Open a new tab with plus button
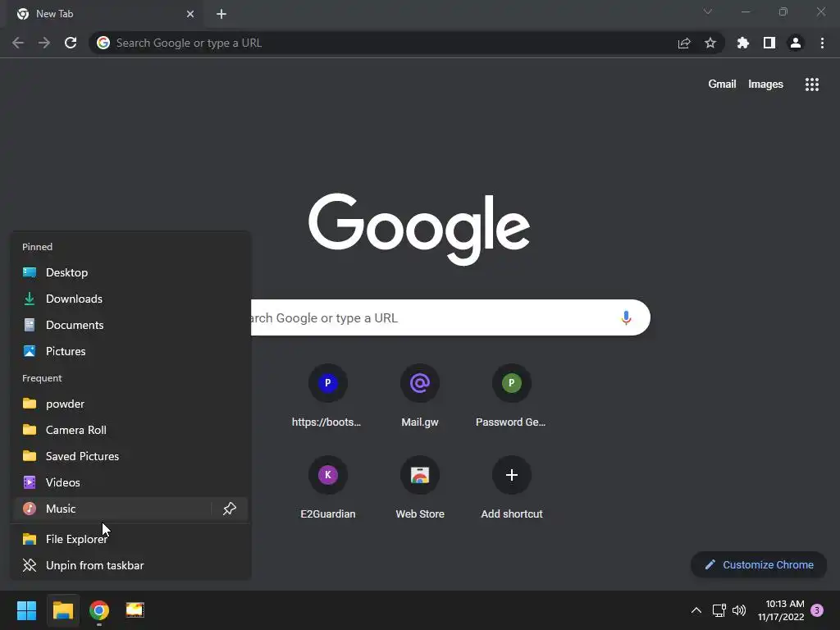Viewport: 840px width, 630px height. [221, 14]
